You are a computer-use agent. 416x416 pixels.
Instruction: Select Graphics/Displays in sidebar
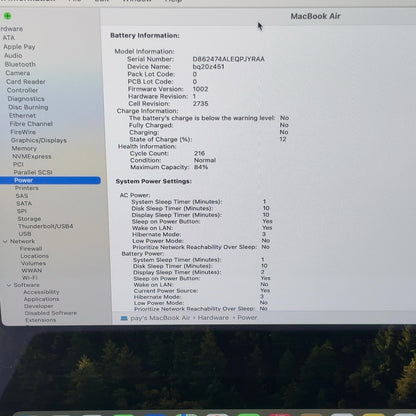click(39, 140)
